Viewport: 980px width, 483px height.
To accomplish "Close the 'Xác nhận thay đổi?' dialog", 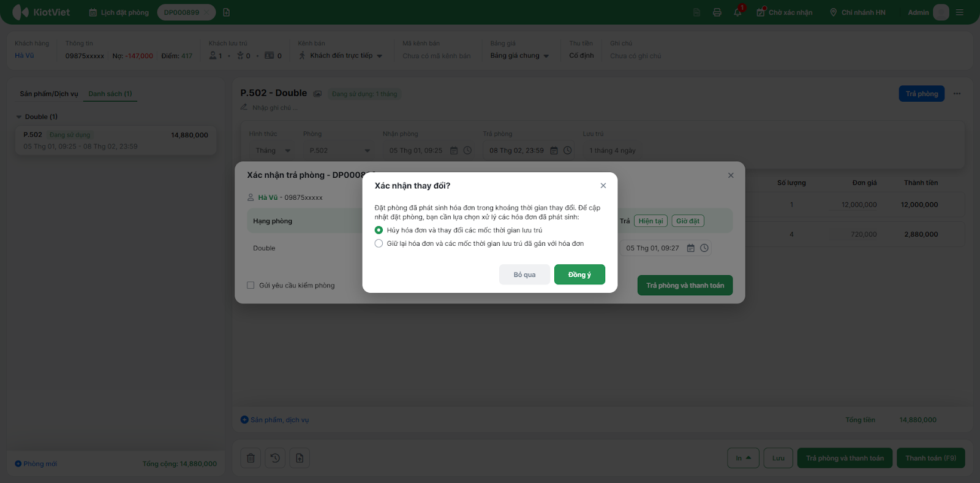I will (603, 186).
